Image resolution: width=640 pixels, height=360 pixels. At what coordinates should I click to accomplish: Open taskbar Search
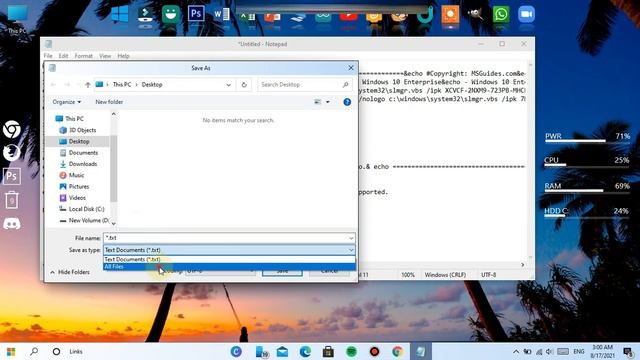[x=34, y=351]
